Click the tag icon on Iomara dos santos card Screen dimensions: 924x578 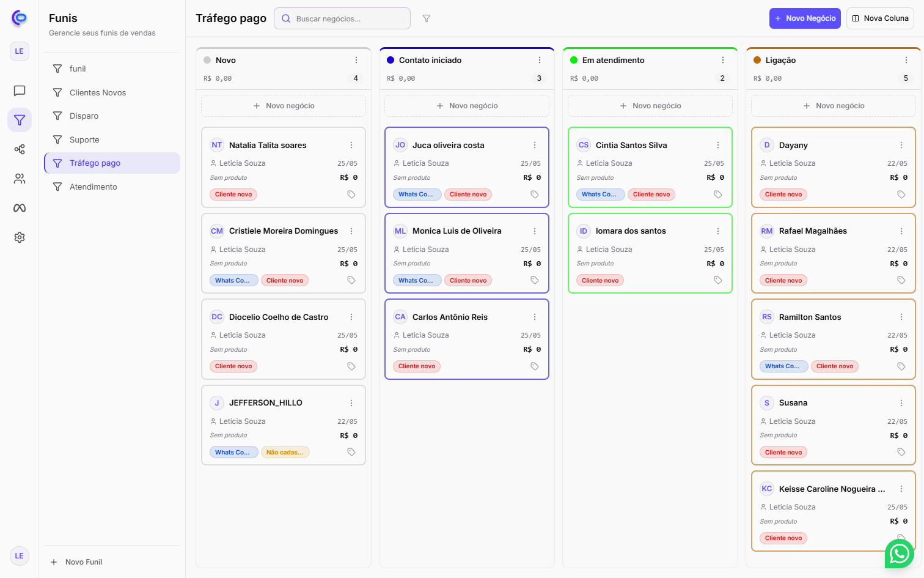[x=718, y=280]
